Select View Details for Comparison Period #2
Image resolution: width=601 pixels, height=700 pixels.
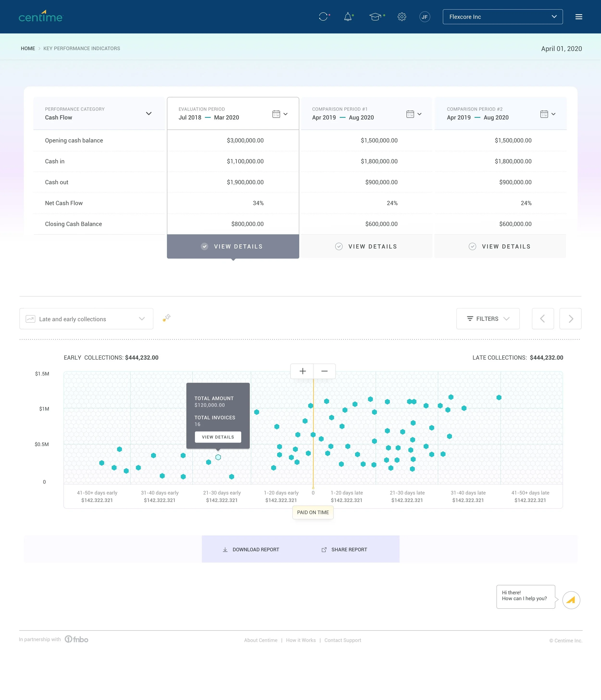(500, 246)
